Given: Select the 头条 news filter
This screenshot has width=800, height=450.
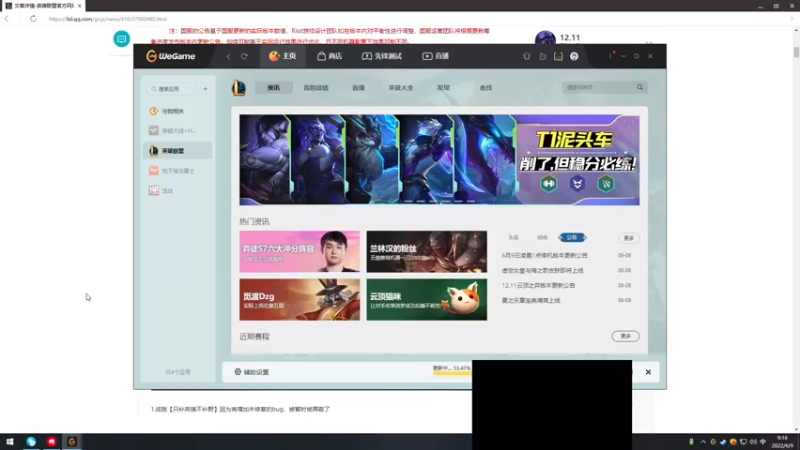Looking at the screenshot, I should tap(513, 238).
